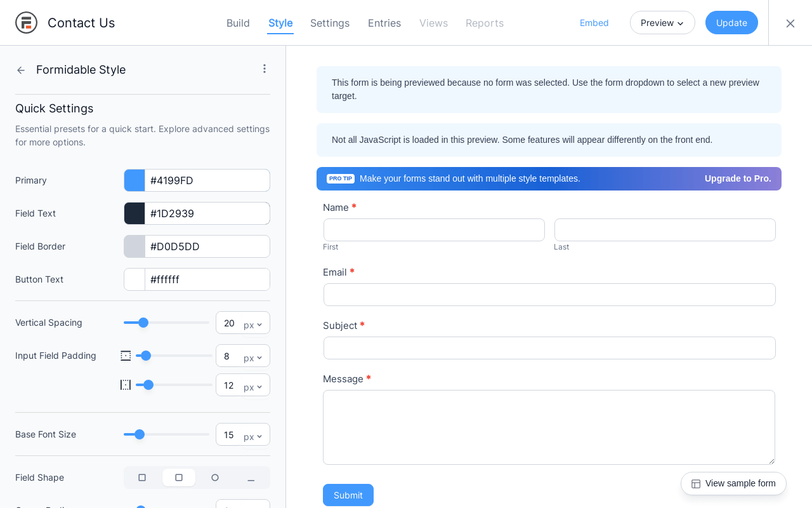Click the Field Text color swatch
The image size is (812, 508).
[134, 213]
